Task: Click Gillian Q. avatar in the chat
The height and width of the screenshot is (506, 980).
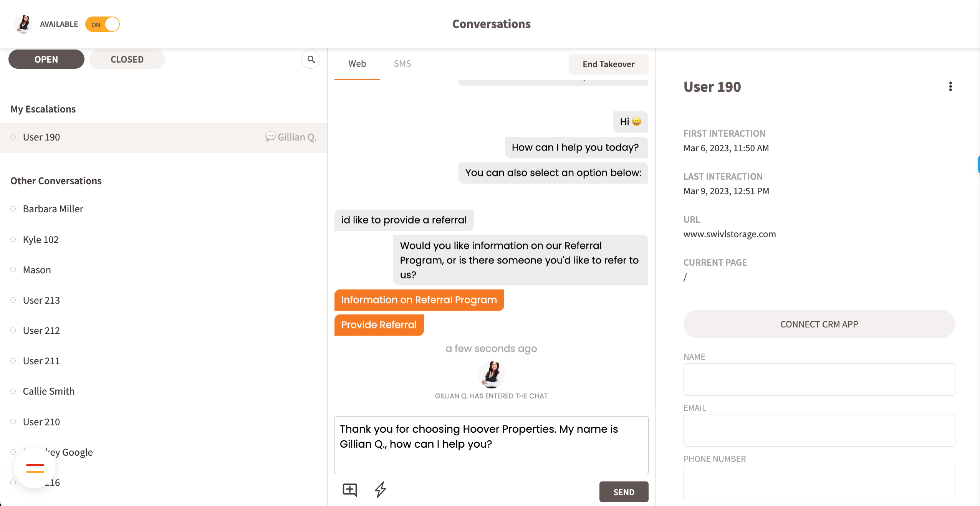Action: pos(491,374)
